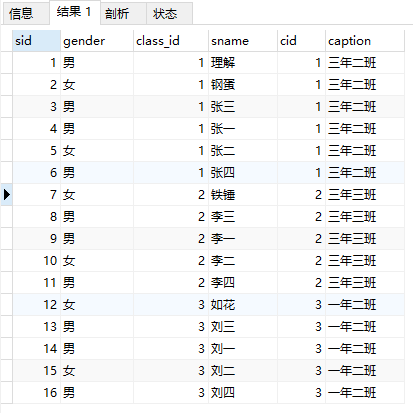Click sid cell with value 8
The height and width of the screenshot is (413, 413).
36,216
